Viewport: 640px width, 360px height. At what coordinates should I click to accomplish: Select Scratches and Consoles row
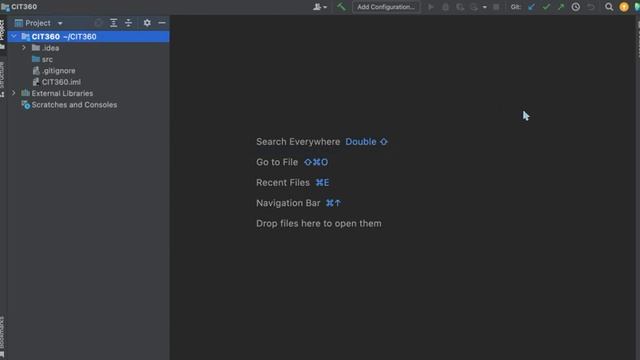click(x=88, y=105)
